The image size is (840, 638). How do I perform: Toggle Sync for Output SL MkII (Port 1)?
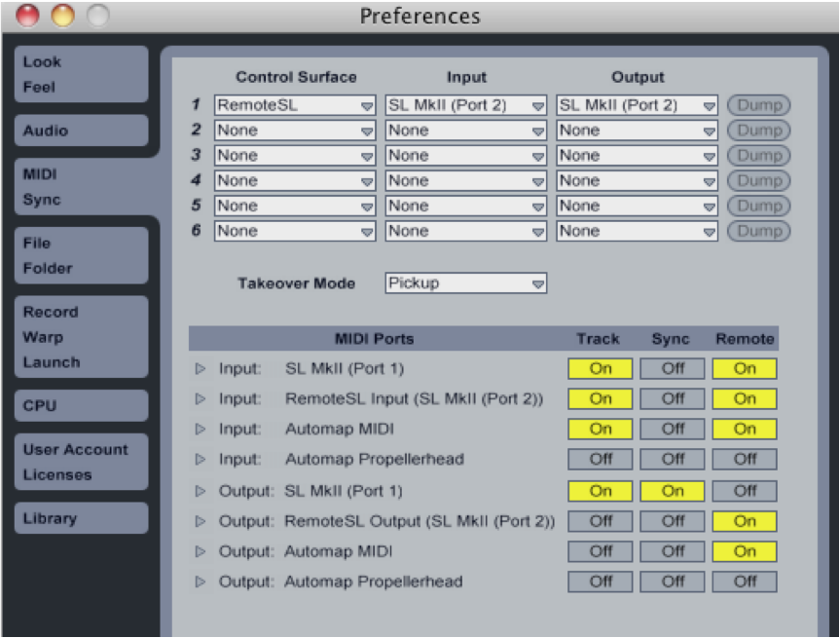click(673, 491)
